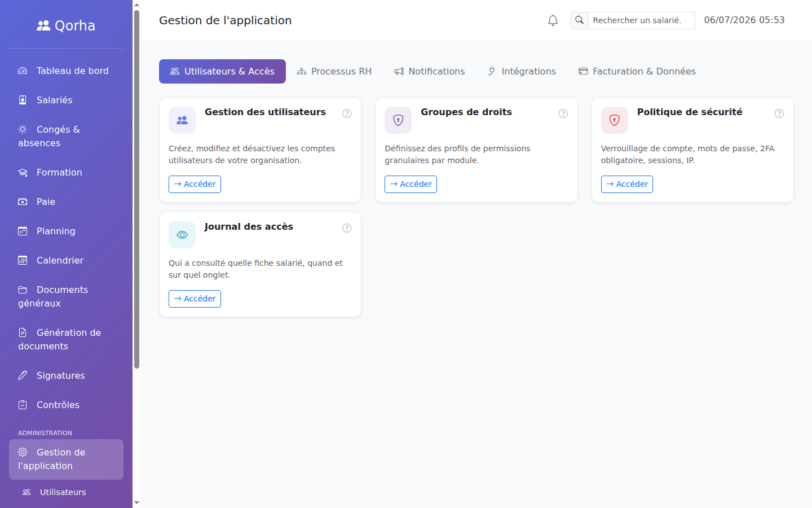
Task: Open help for Gestion des utilisateurs
Action: (x=347, y=113)
